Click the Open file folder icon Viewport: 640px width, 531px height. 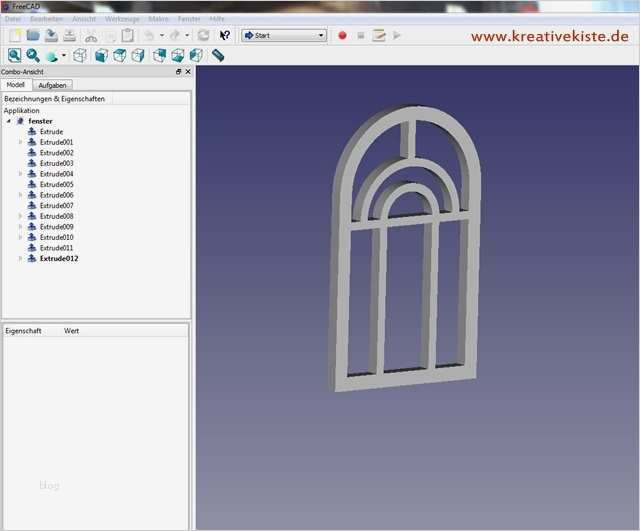[x=32, y=35]
